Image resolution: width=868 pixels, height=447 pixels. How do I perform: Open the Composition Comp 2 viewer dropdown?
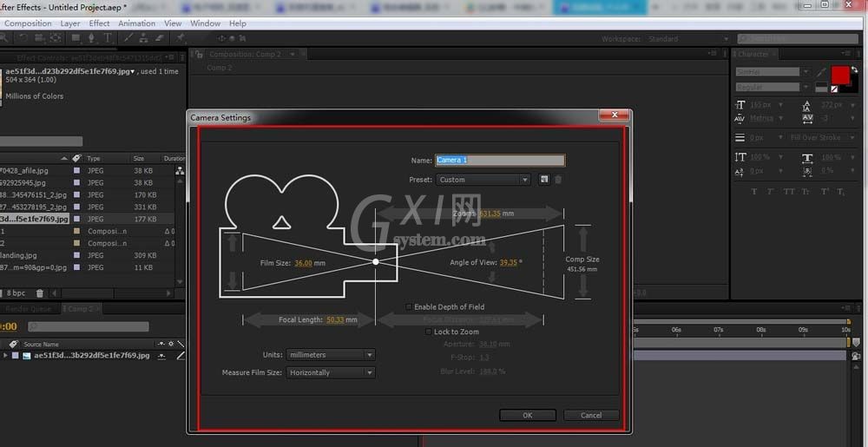click(293, 54)
